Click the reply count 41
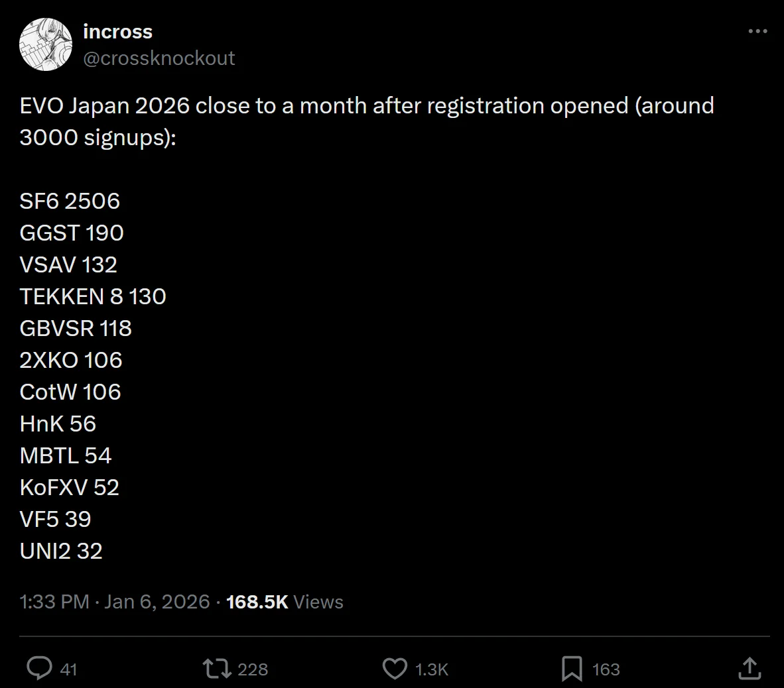This screenshot has width=784, height=688. (x=68, y=669)
